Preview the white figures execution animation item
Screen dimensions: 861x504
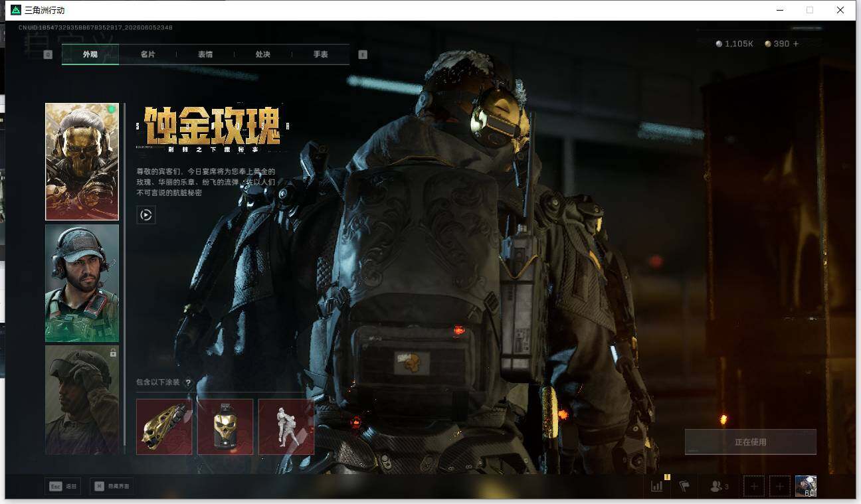coord(286,427)
